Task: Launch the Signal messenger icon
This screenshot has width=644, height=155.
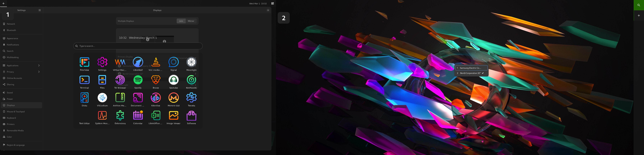Action: (x=173, y=62)
